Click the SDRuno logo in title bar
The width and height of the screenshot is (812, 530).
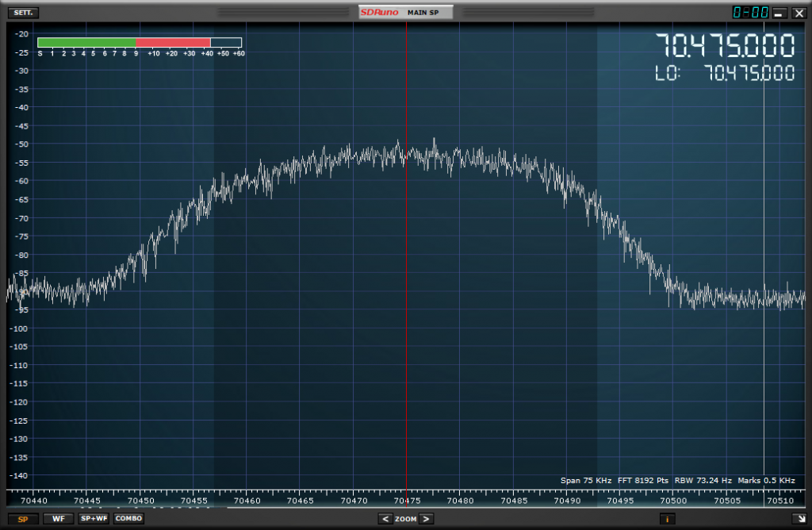click(x=380, y=13)
